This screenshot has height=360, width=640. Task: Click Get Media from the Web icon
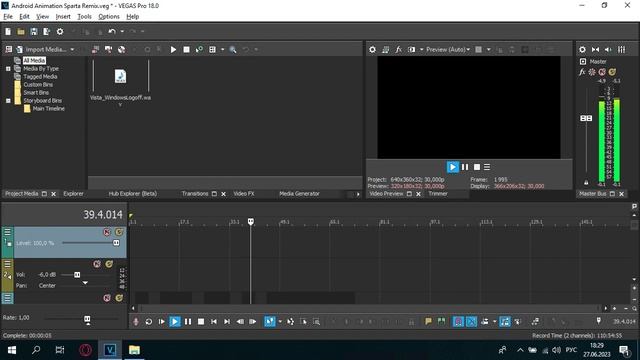click(x=121, y=49)
